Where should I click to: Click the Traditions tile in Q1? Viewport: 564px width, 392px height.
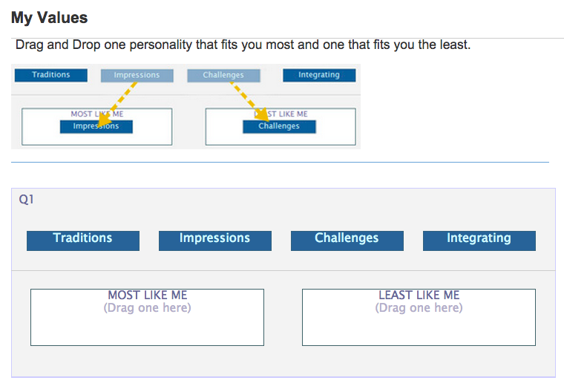[83, 240]
